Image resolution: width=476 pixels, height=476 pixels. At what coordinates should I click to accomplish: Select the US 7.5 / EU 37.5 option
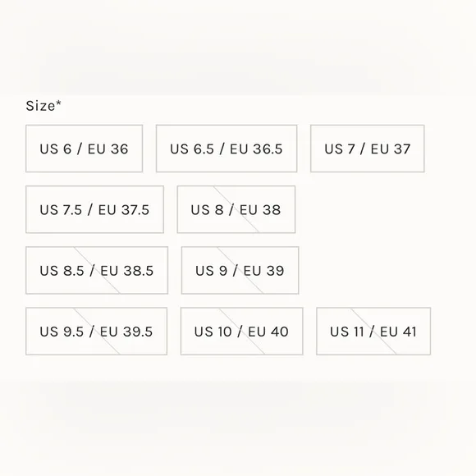point(94,209)
